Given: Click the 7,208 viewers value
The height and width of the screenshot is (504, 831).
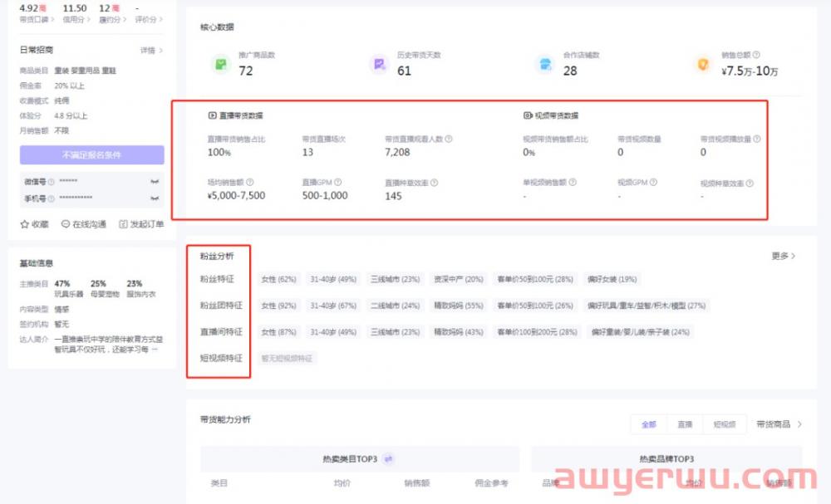Looking at the screenshot, I should (397, 153).
